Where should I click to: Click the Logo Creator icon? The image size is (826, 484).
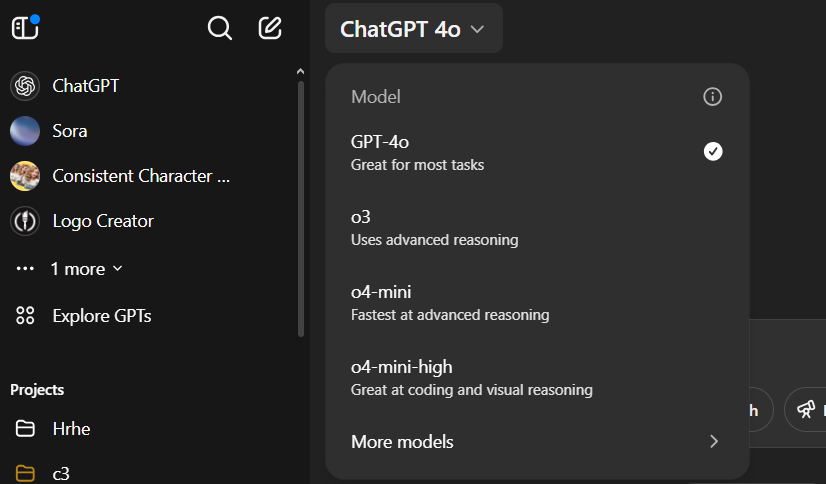[25, 221]
